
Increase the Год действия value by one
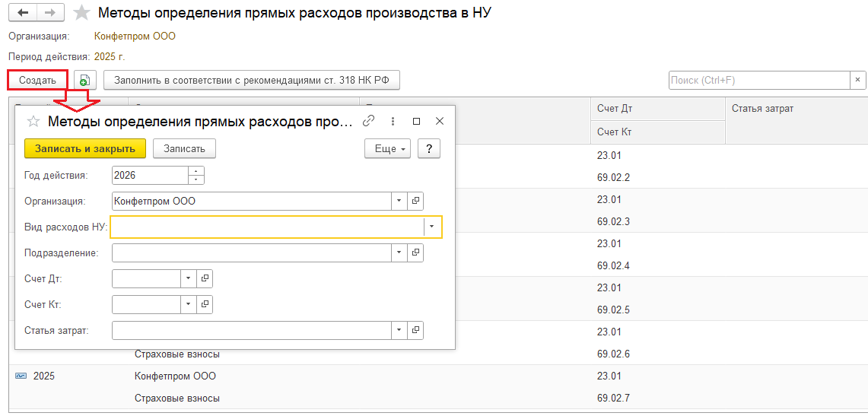pyautogui.click(x=196, y=171)
